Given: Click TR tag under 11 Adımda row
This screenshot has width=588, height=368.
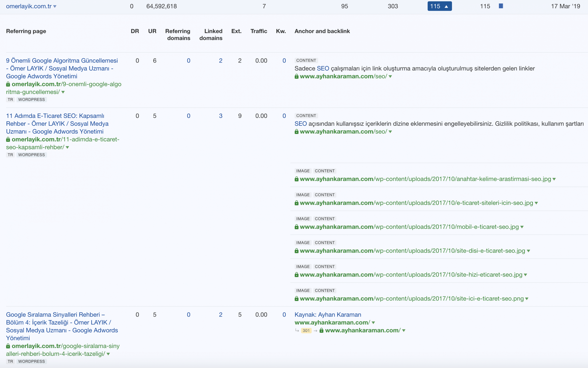Looking at the screenshot, I should [11, 155].
